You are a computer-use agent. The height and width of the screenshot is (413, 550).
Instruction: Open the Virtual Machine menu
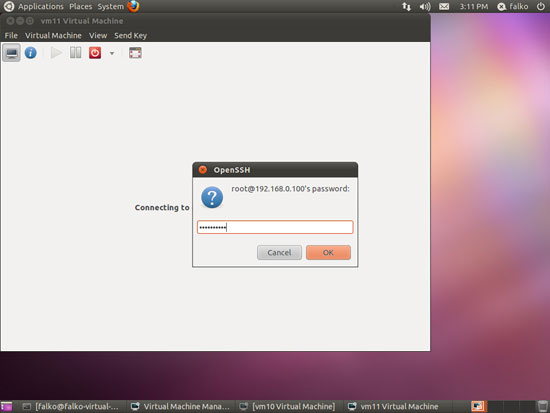53,35
